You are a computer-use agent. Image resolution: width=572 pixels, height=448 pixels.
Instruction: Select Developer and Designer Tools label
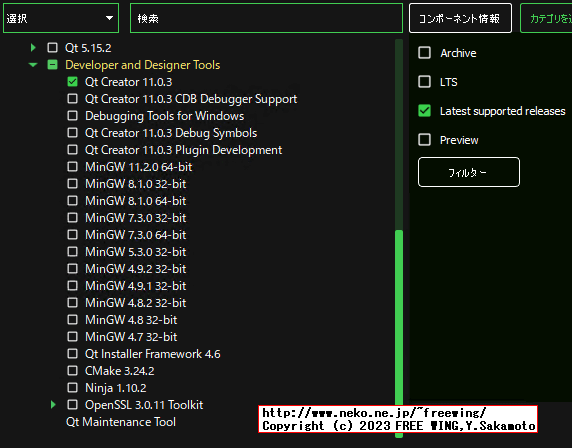143,65
